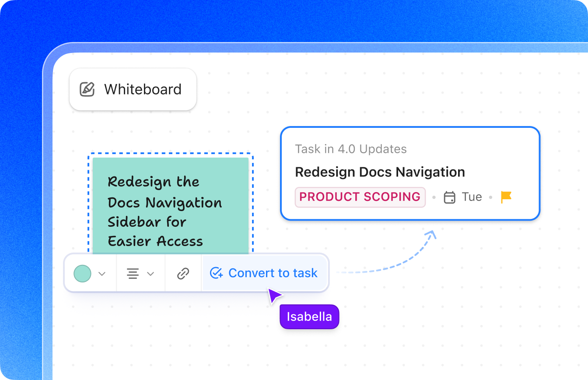Select the teal sticky note color swatch

coord(82,274)
